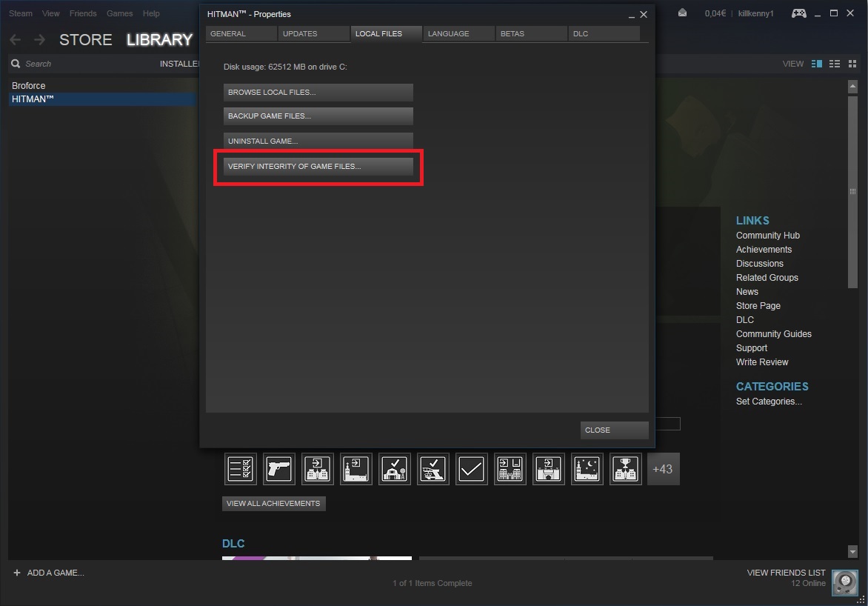
Task: Open Write Review link
Action: coord(761,362)
